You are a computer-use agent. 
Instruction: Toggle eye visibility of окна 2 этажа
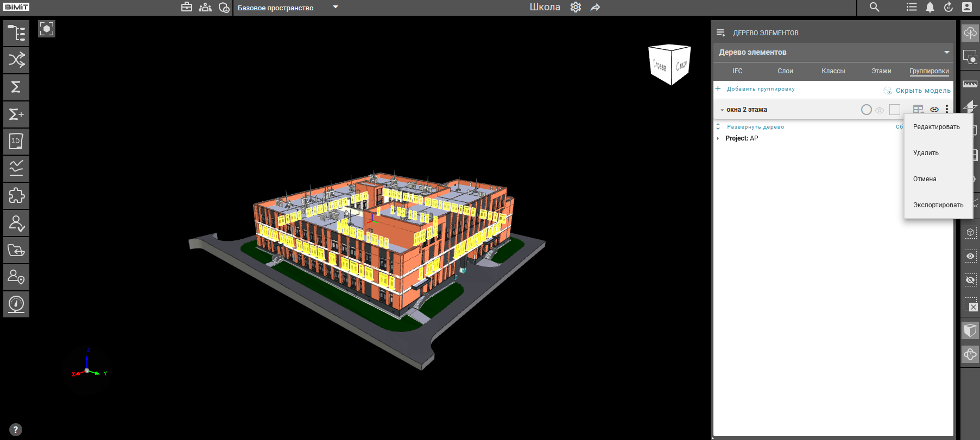pos(880,110)
